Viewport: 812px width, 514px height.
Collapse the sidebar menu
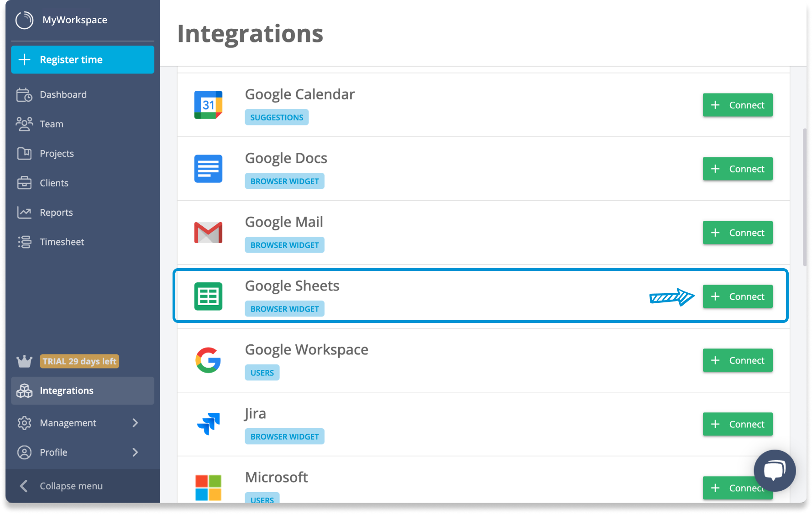83,486
